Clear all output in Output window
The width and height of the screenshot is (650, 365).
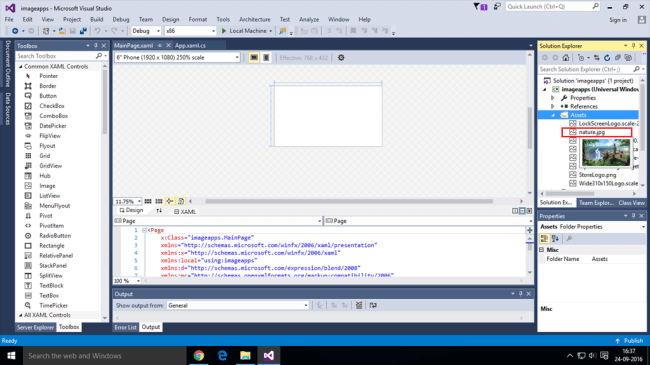click(x=359, y=305)
